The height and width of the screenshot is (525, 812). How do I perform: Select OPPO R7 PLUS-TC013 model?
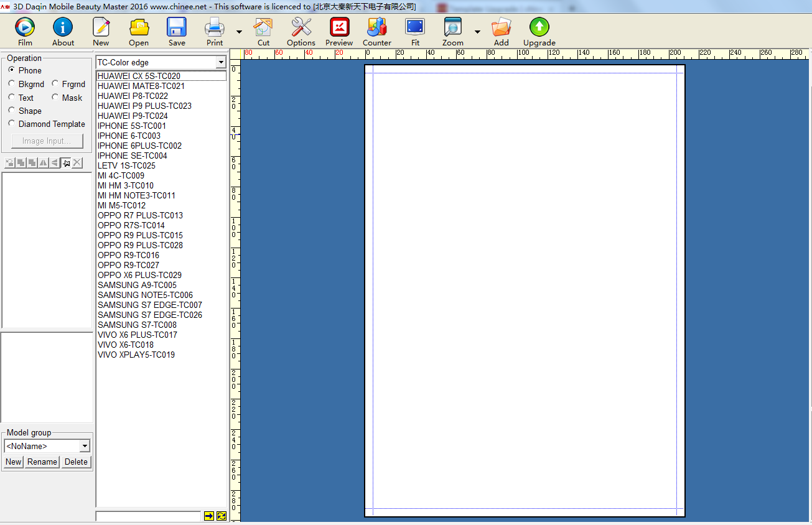[161, 215]
